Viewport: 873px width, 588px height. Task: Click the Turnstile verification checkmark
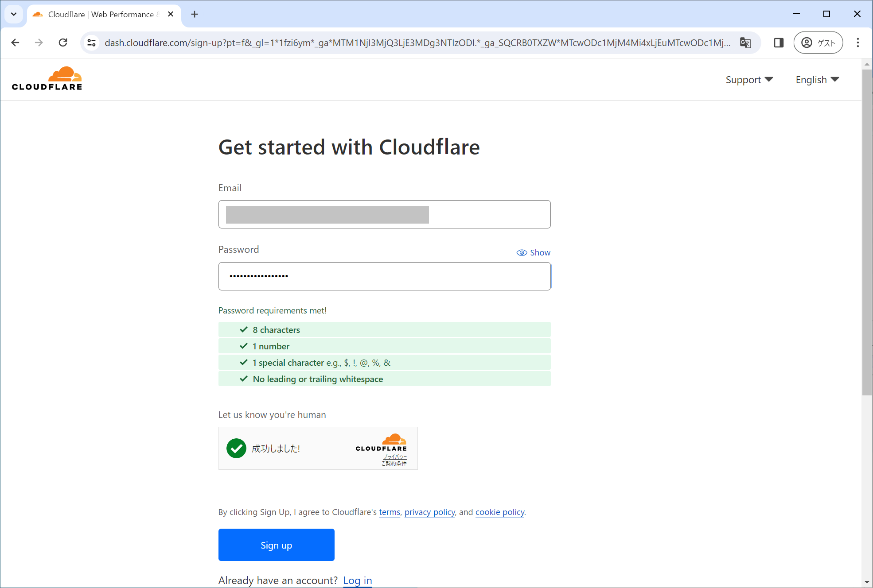pyautogui.click(x=236, y=448)
